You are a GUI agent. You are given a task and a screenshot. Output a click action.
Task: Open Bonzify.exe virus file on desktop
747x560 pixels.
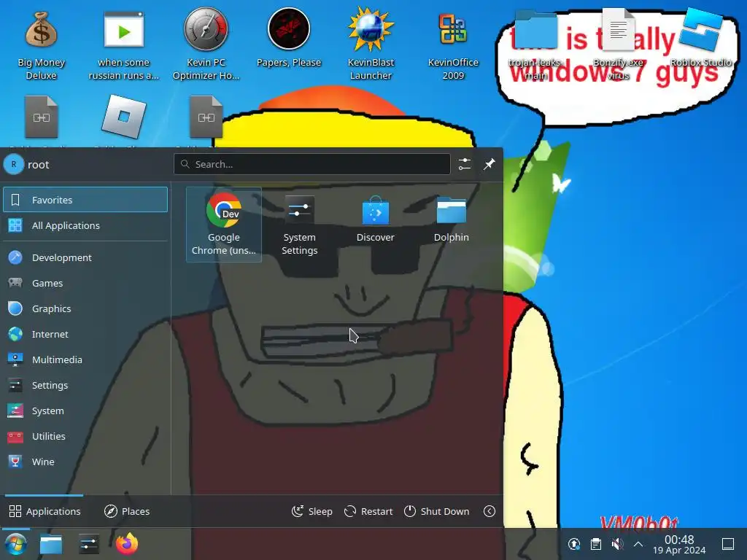618,44
